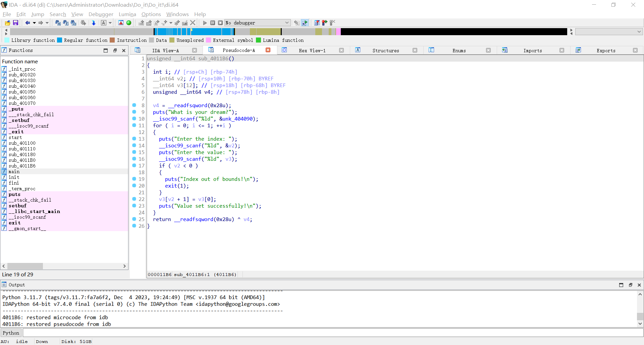Image resolution: width=644 pixels, height=345 pixels.
Task: Close the Functions panel
Action: point(124,50)
